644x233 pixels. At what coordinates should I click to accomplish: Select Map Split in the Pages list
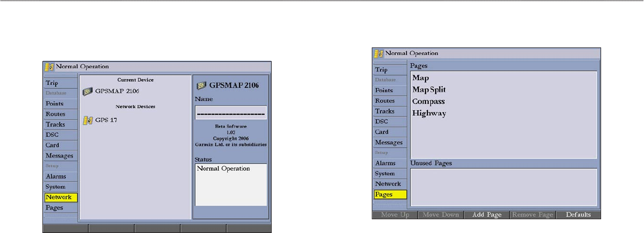[x=429, y=90]
